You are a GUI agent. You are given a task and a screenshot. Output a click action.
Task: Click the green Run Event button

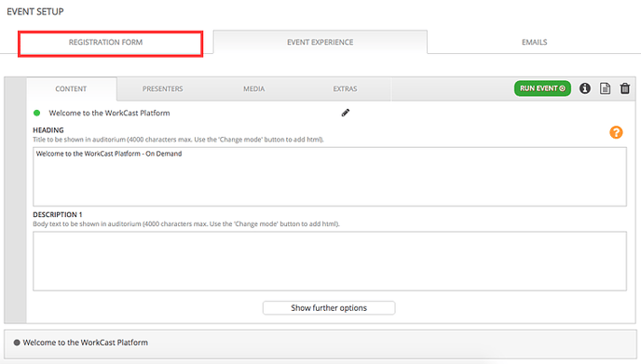(x=542, y=88)
